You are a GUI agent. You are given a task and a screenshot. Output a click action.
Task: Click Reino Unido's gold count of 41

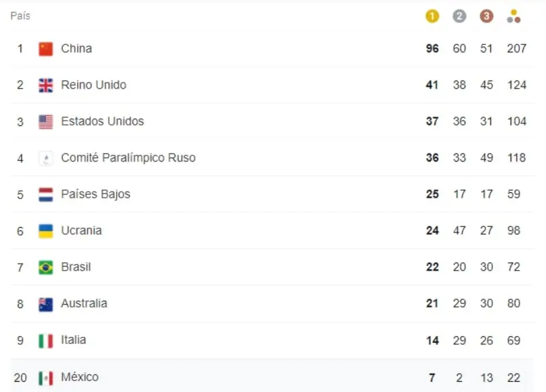click(432, 85)
